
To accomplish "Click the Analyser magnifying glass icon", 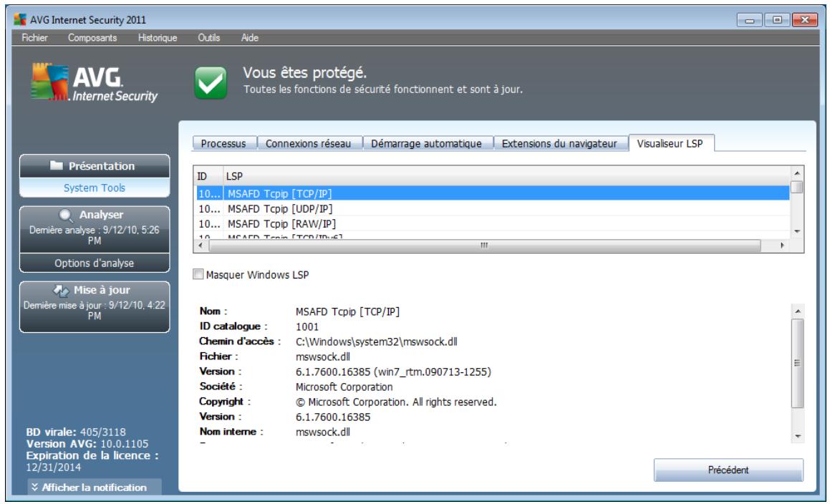I will pyautogui.click(x=66, y=215).
